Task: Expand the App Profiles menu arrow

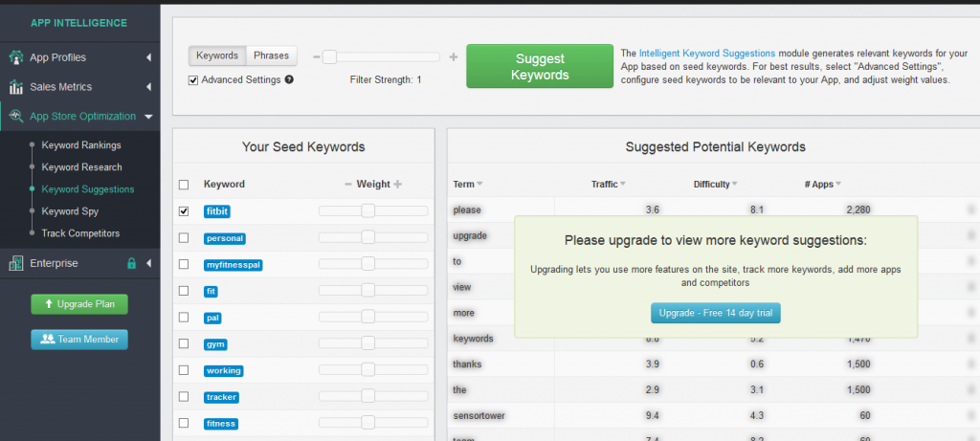Action: (x=148, y=57)
